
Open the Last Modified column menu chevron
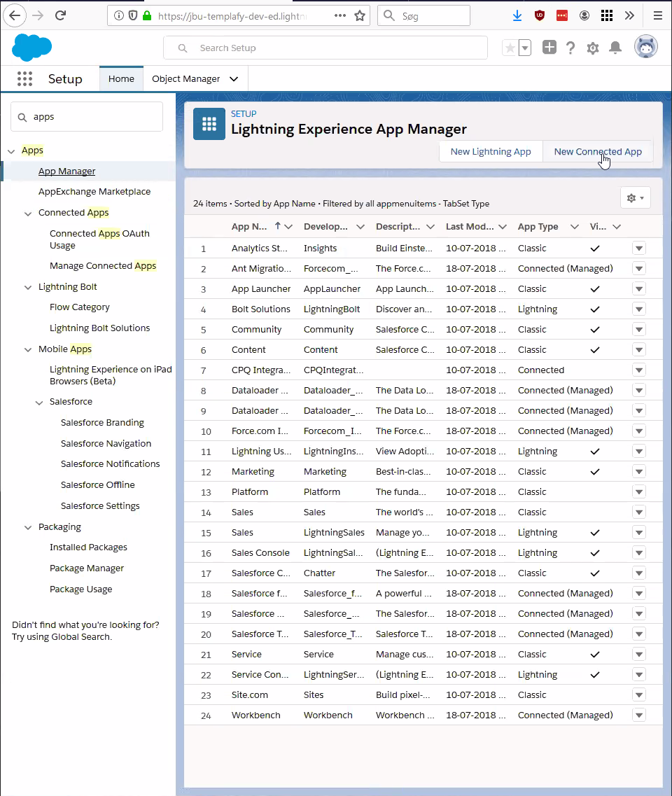pyautogui.click(x=503, y=227)
